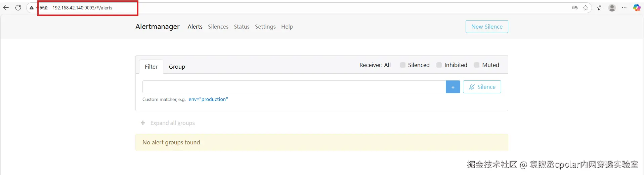Open the Receiver: All selector
The height and width of the screenshot is (175, 644).
pyautogui.click(x=375, y=65)
